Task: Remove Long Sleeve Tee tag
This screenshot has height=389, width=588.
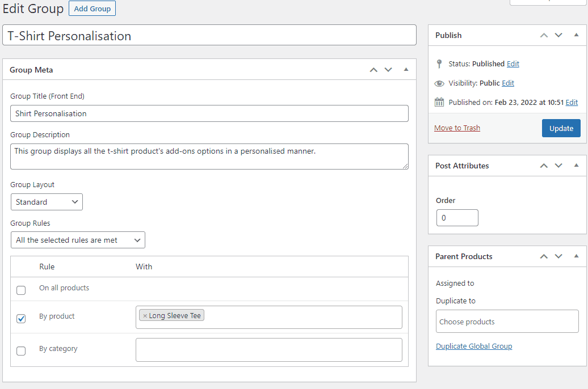Action: [x=145, y=316]
